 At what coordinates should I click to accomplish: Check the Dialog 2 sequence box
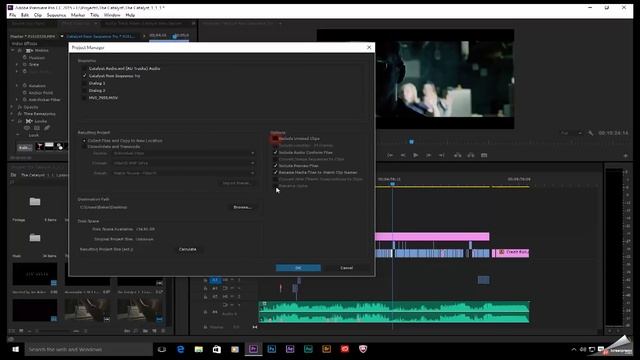(84, 91)
